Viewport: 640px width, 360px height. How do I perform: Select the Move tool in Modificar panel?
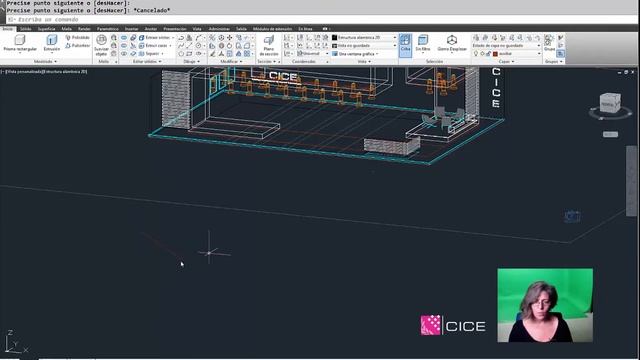(x=230, y=38)
